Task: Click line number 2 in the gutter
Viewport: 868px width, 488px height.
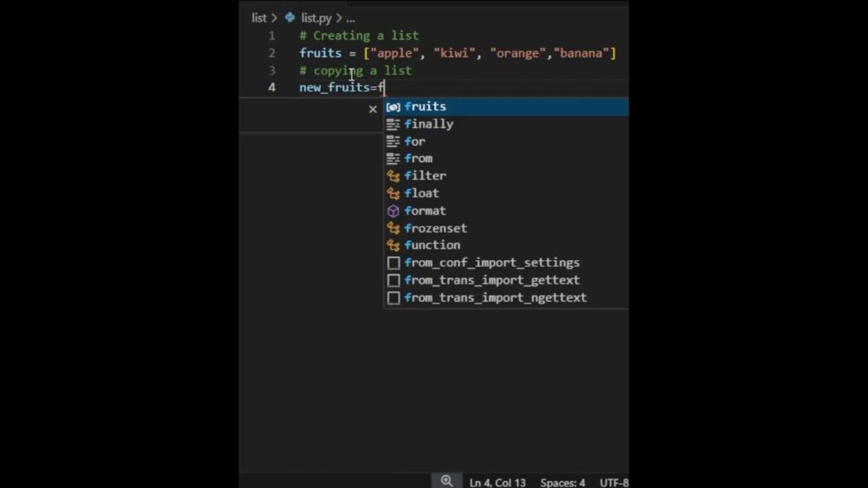Action: tap(271, 53)
